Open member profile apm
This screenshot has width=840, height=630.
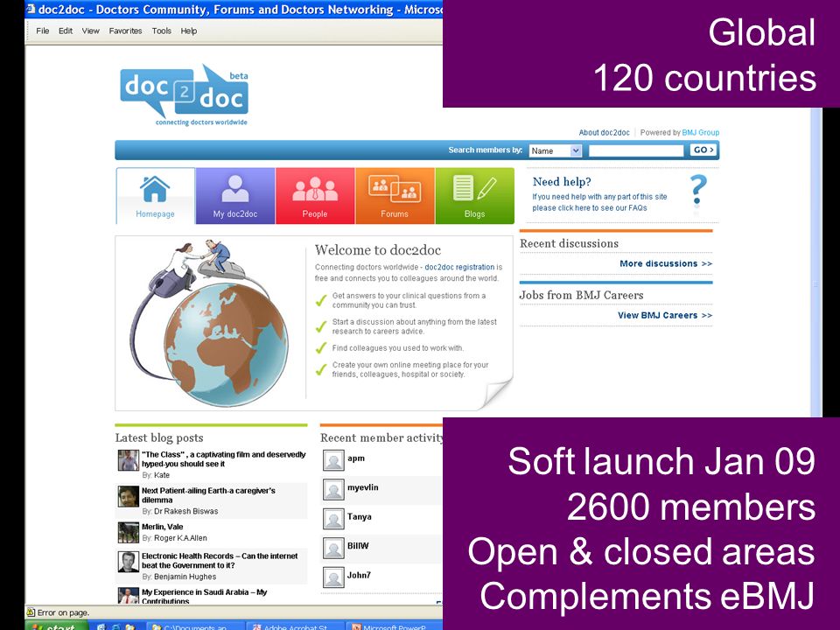pos(356,458)
